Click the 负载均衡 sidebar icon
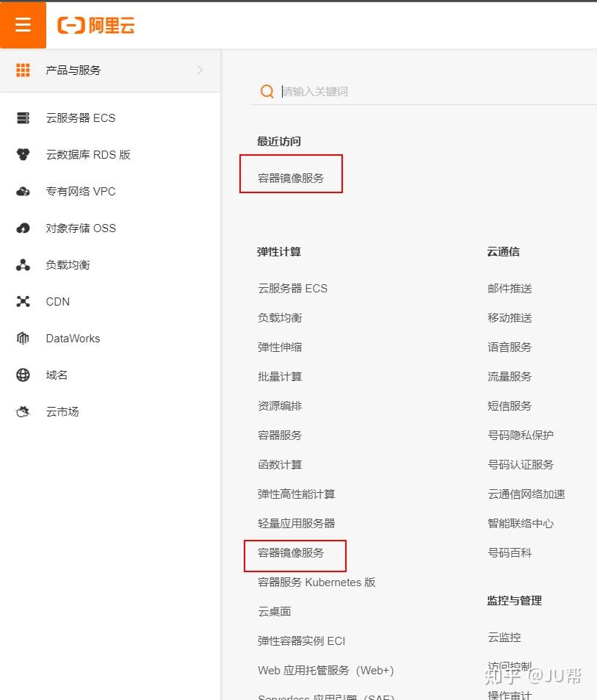597x700 pixels. pos(23,264)
